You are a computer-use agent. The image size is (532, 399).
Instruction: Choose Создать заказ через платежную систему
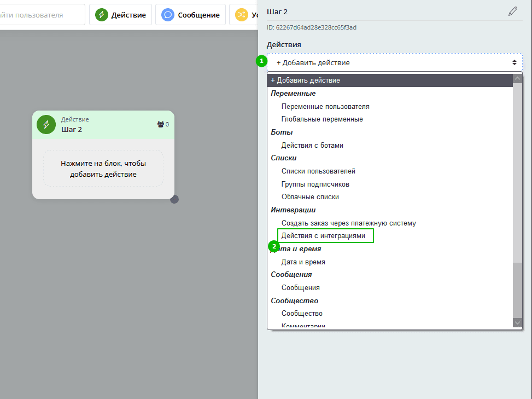click(348, 223)
